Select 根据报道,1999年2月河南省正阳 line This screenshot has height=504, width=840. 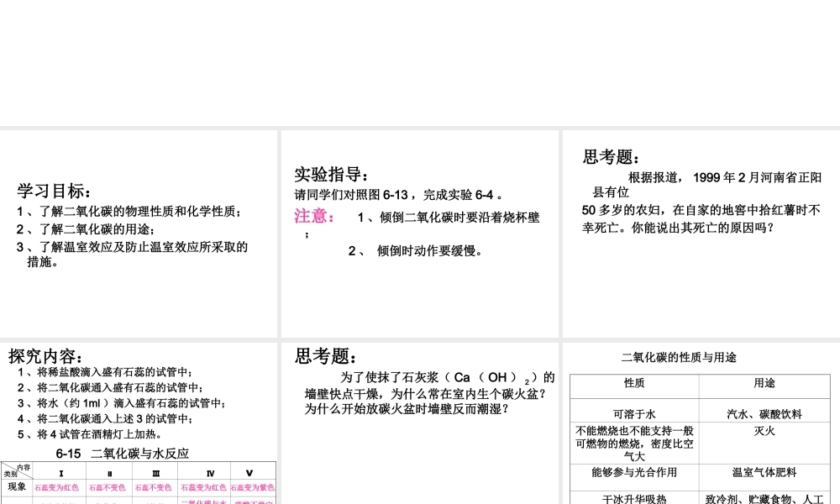[x=724, y=178]
